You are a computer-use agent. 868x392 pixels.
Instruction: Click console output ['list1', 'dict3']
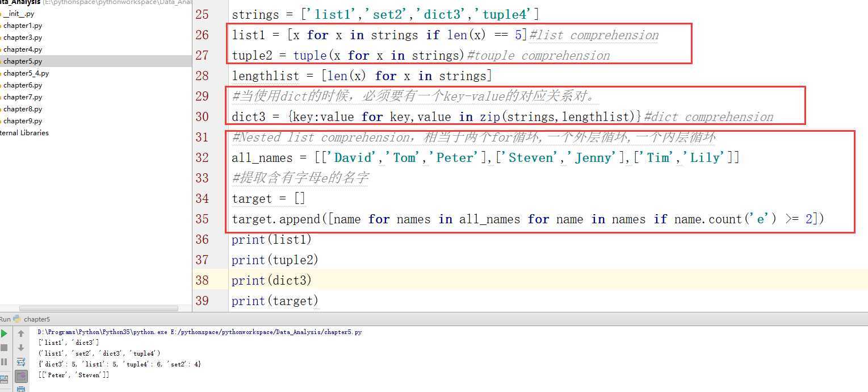68,342
